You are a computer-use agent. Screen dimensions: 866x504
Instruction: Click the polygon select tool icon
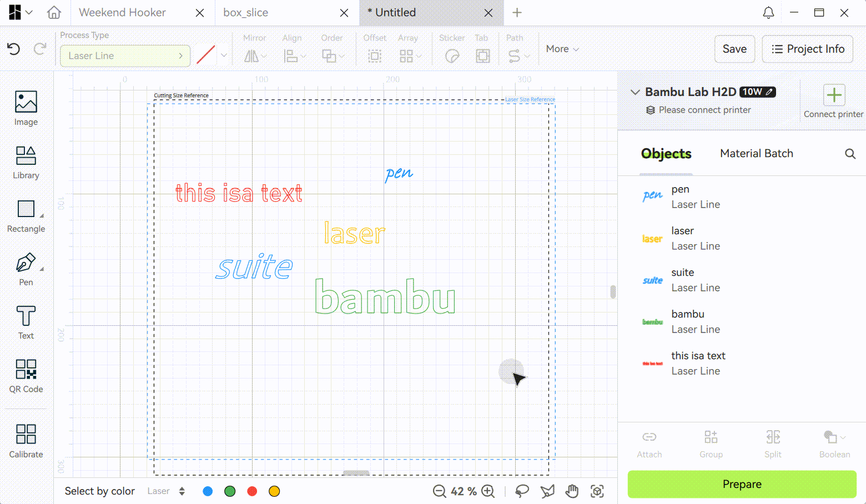click(x=547, y=491)
